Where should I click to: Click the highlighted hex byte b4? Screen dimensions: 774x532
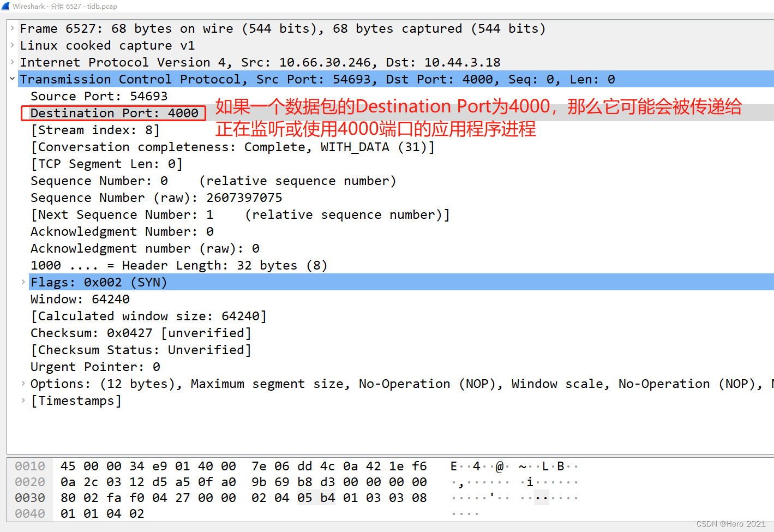(x=328, y=498)
